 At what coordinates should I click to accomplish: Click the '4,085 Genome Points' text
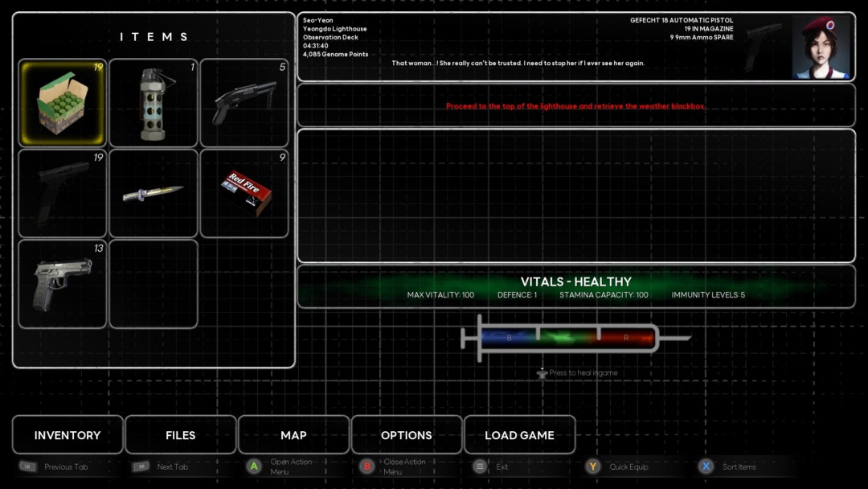(335, 54)
